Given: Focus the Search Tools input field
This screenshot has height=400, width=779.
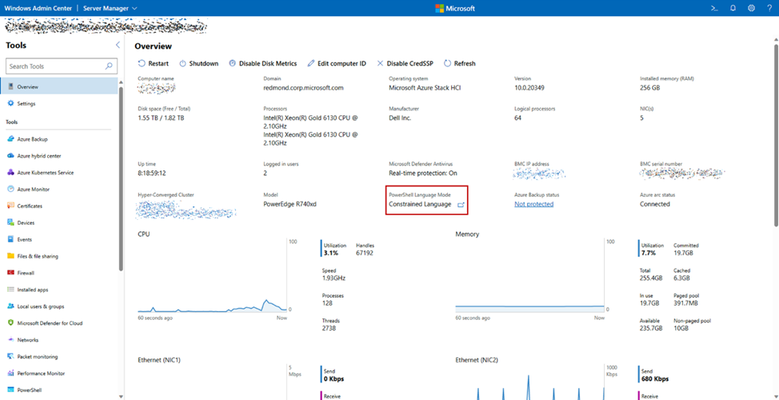Looking at the screenshot, I should click(62, 66).
